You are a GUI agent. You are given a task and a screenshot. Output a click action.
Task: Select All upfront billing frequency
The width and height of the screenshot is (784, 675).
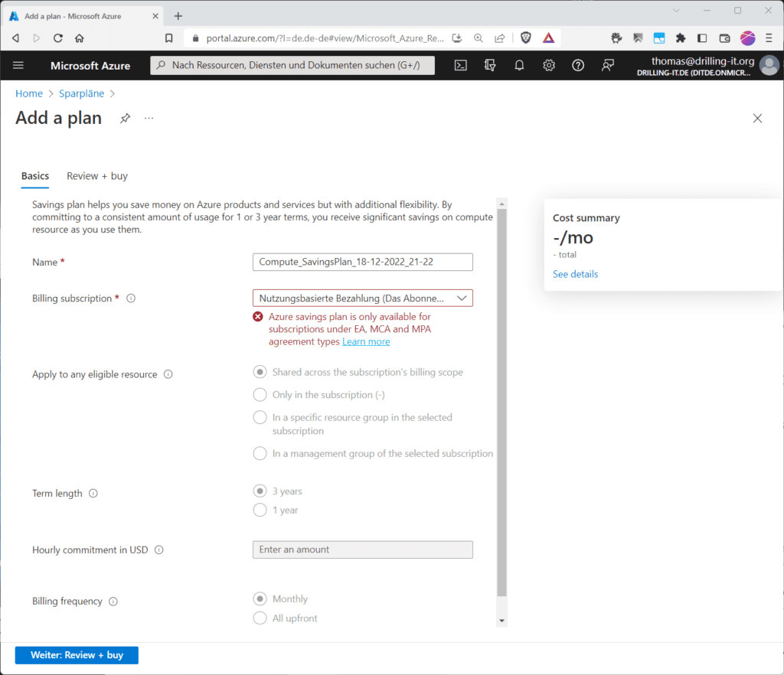coord(260,618)
